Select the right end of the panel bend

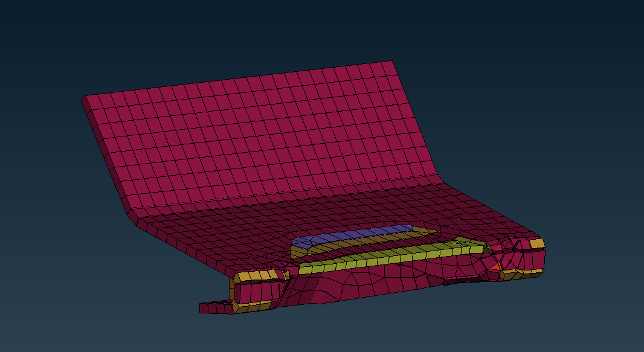coord(440,181)
